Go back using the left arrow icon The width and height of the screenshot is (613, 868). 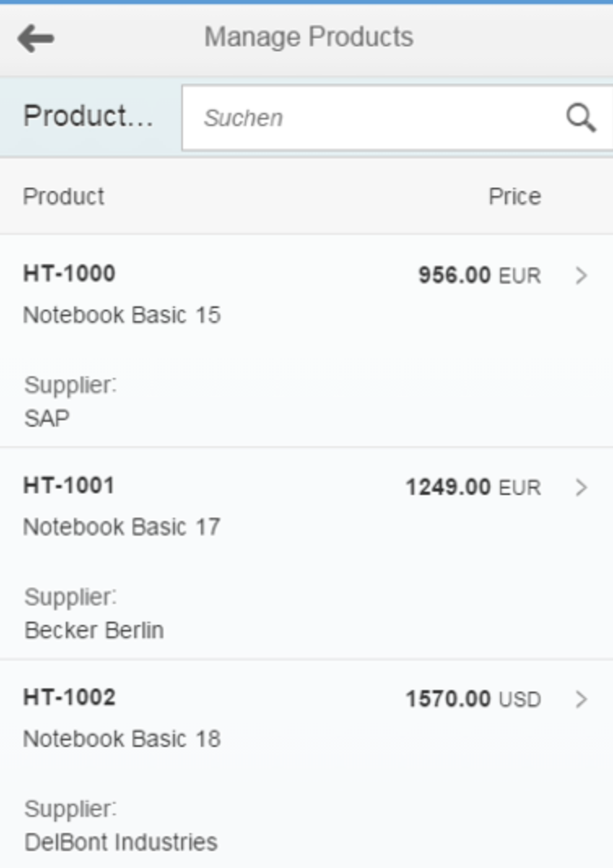click(x=36, y=39)
